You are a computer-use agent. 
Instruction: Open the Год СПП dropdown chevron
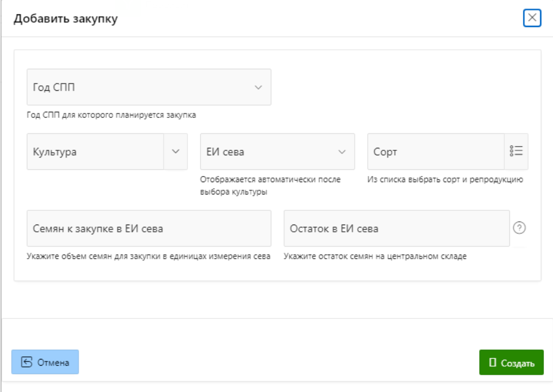[x=258, y=87]
